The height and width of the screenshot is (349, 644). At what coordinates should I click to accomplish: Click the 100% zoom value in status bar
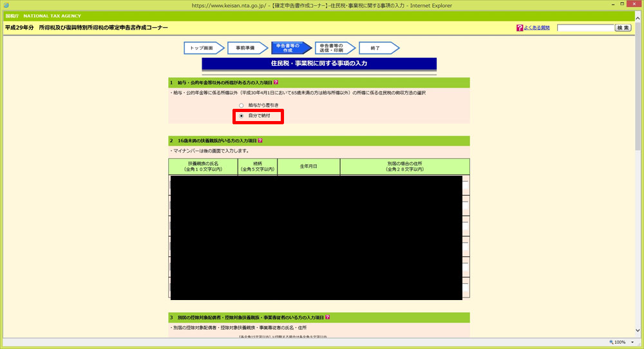pos(620,342)
